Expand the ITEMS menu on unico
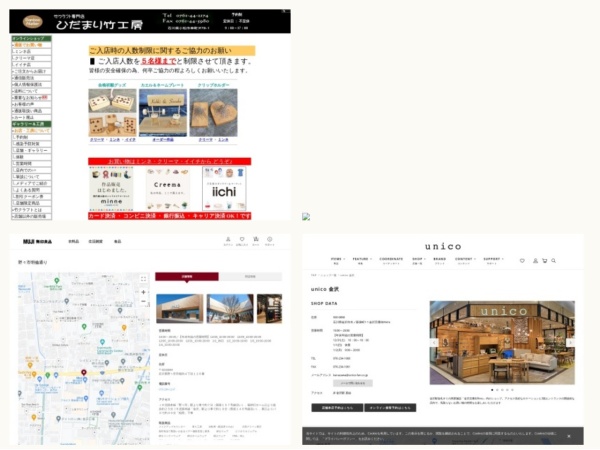 [x=338, y=261]
